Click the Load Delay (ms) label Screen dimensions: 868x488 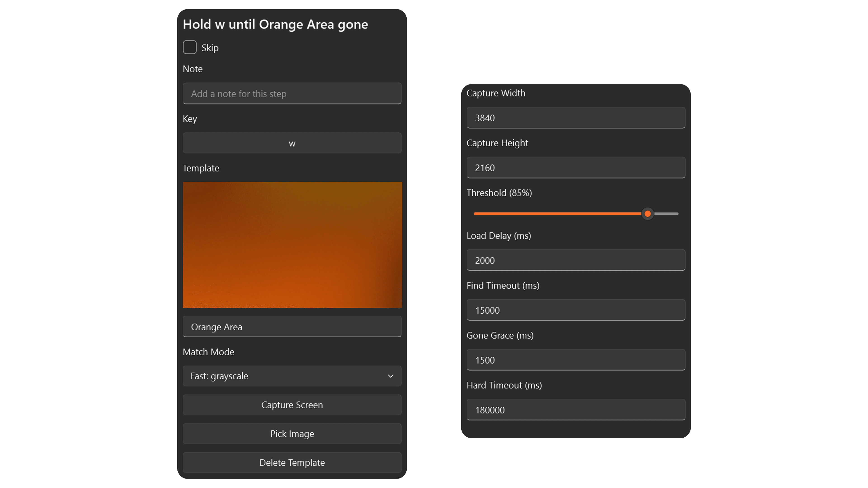(499, 236)
